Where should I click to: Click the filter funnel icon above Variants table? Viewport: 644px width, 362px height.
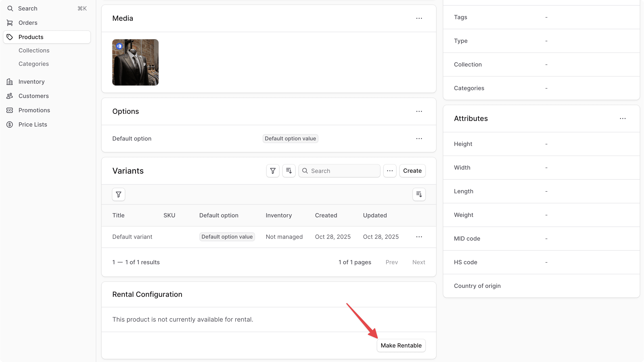(272, 171)
